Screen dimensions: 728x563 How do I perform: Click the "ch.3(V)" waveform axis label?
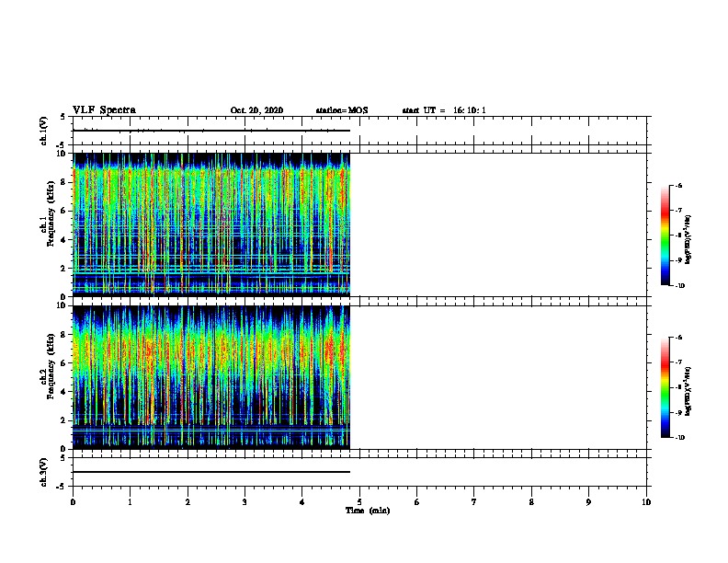[x=43, y=472]
